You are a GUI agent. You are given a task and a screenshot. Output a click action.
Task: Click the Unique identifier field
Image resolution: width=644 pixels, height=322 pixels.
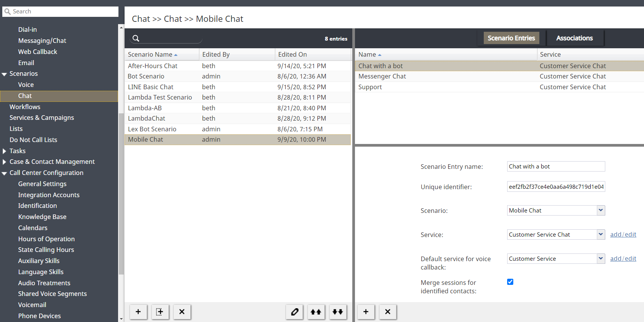pyautogui.click(x=556, y=186)
